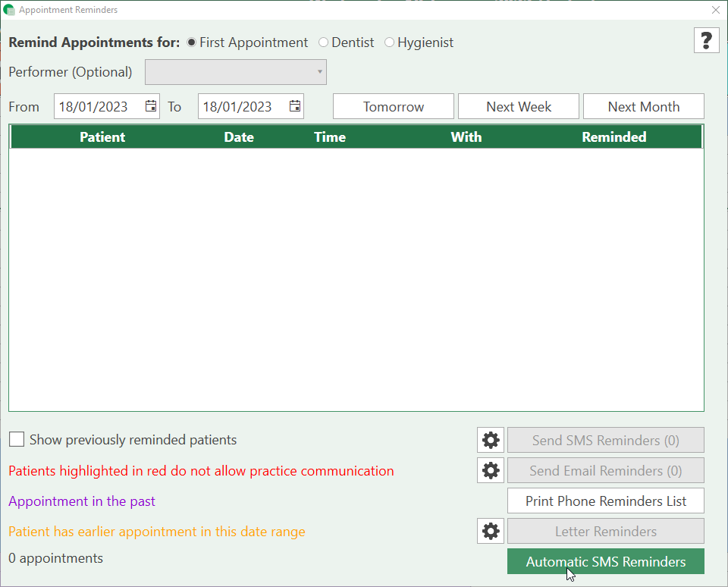Choose the Hygienist radio option
728x587 pixels.
click(390, 42)
